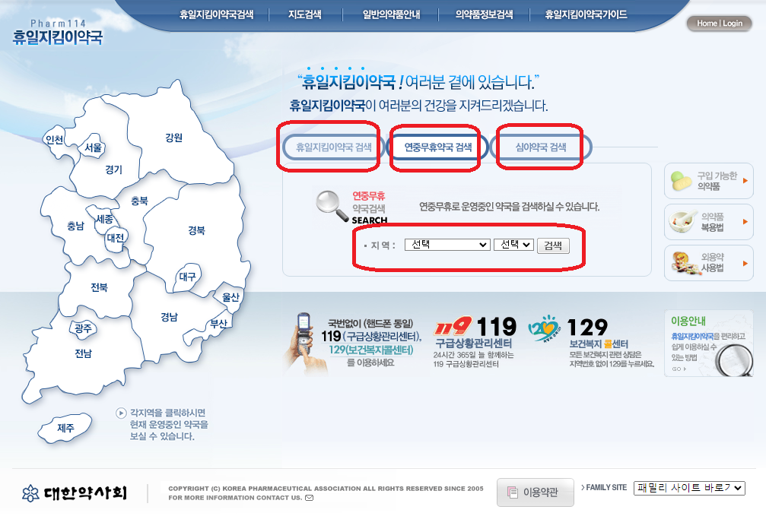Click the mortar and pestle icon

683,222
